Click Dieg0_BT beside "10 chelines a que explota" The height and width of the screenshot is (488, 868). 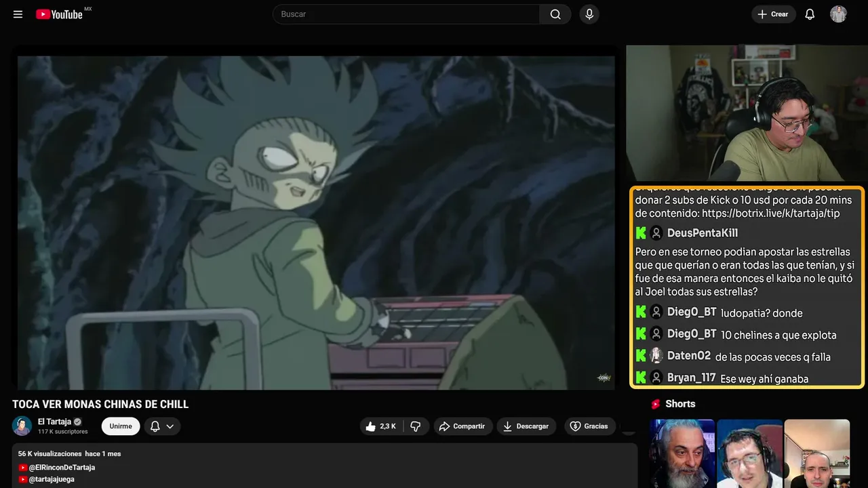[692, 334]
